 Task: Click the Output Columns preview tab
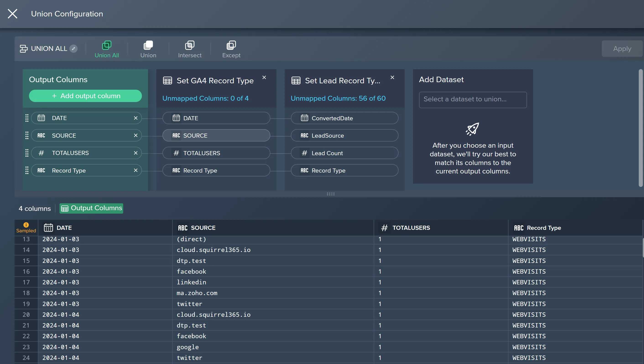coord(91,208)
